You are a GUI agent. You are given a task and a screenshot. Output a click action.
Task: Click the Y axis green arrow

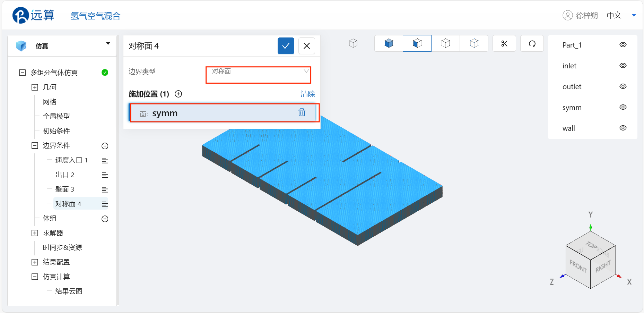point(591,228)
